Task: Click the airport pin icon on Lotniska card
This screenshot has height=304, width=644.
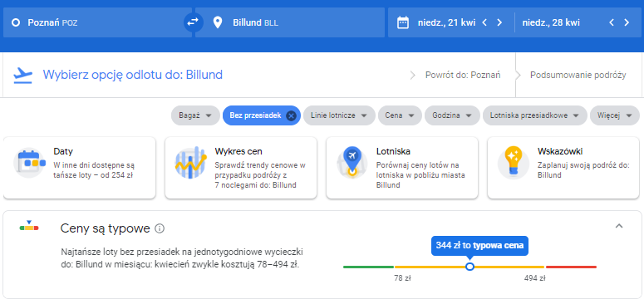Action: pyautogui.click(x=351, y=162)
